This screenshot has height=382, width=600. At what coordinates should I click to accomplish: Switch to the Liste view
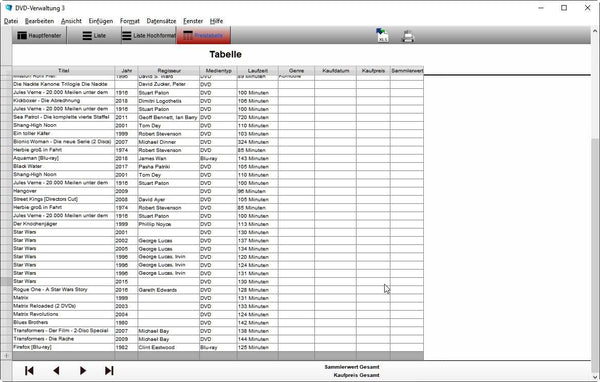pos(94,36)
